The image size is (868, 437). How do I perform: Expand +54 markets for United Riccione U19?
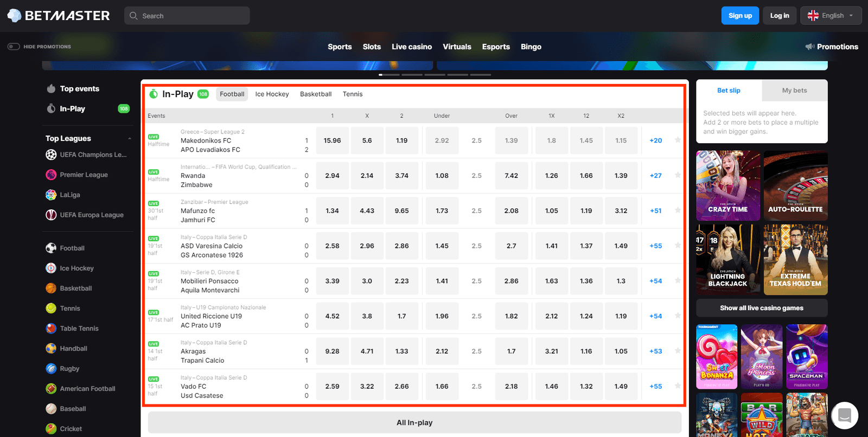click(x=655, y=316)
